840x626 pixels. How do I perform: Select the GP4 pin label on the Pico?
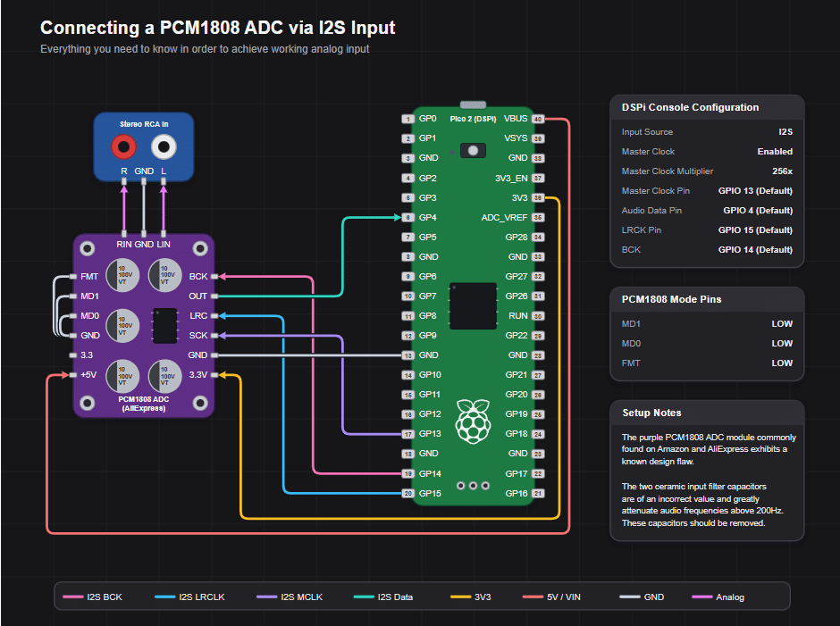427,217
